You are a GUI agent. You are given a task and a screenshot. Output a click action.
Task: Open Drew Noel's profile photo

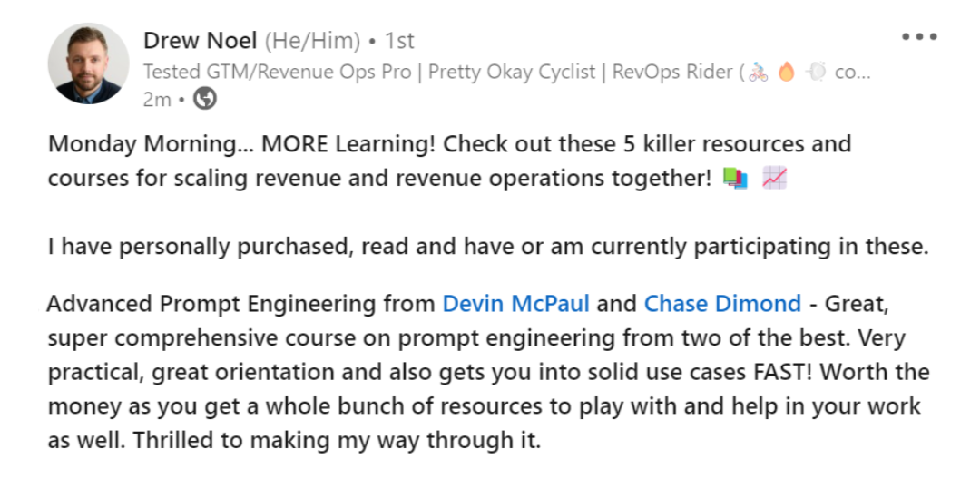[88, 63]
